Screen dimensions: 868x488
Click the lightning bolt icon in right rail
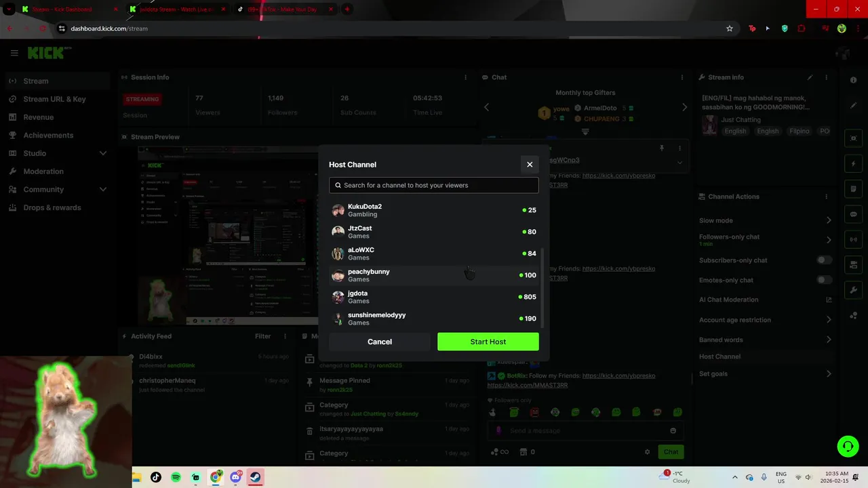pyautogui.click(x=853, y=164)
